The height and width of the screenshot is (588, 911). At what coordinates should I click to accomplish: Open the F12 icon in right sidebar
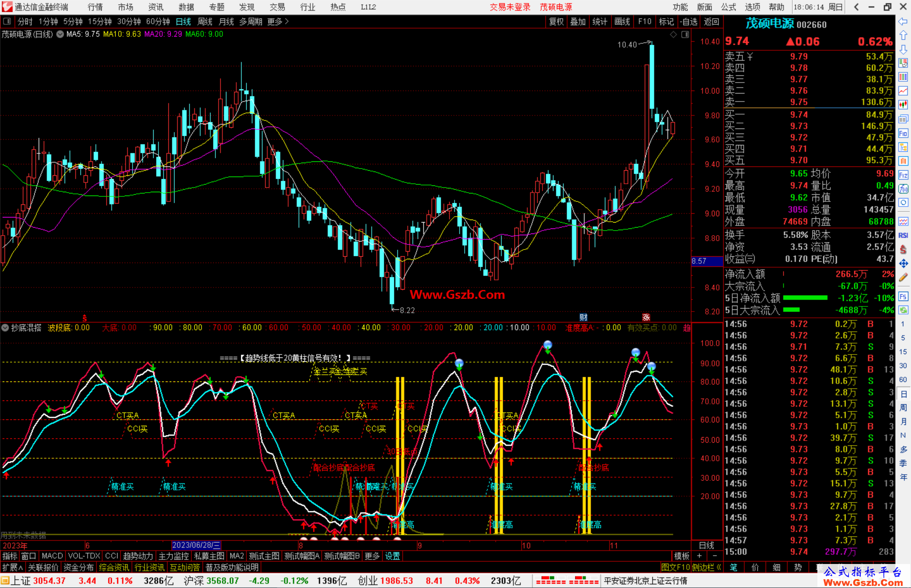pos(903,175)
